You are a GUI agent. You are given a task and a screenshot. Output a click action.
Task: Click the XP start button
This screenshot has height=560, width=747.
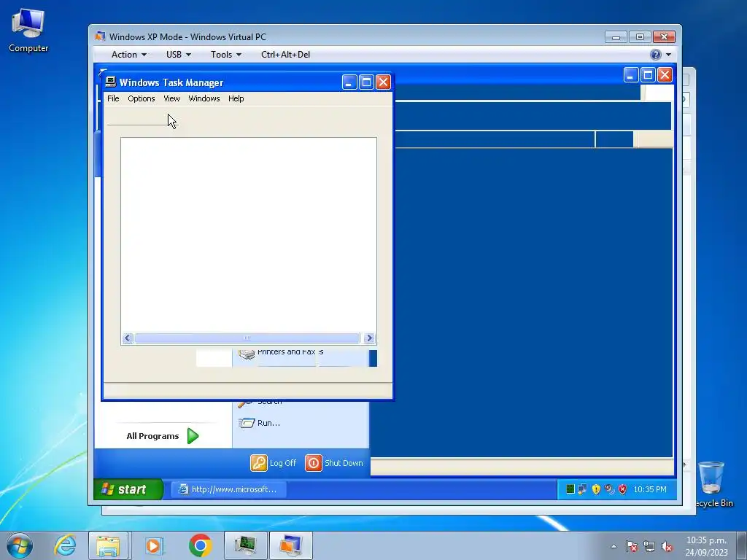click(128, 489)
